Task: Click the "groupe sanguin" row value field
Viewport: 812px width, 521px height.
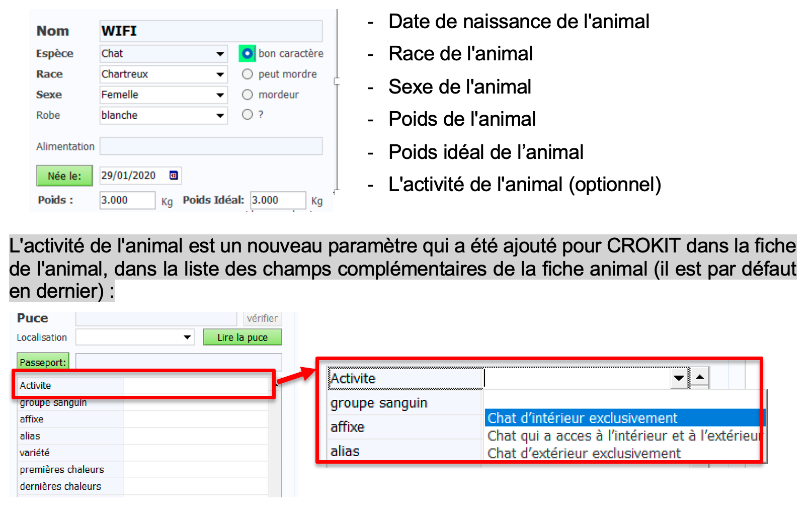Action: (x=196, y=402)
